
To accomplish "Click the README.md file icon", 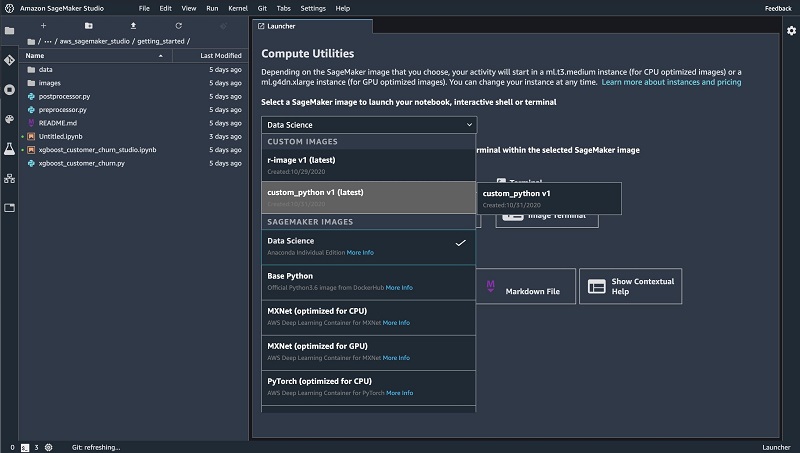I will (31, 123).
